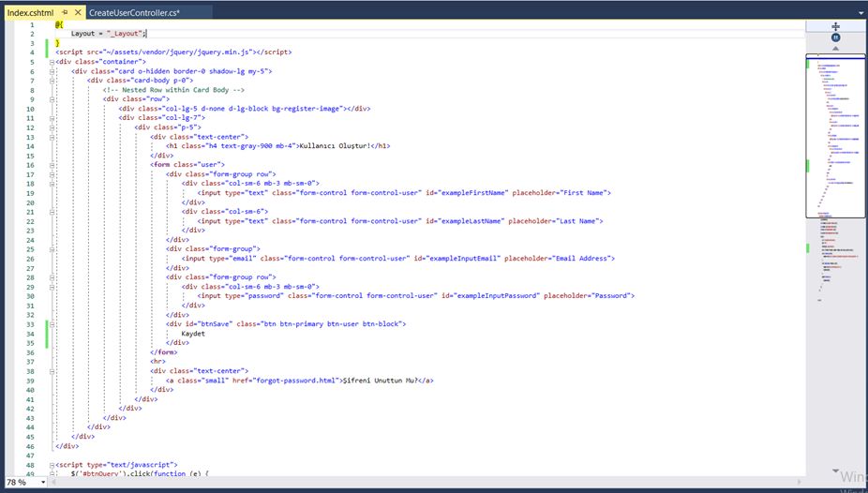The image size is (868, 493).
Task: Collapse the container div on line 5
Action: coord(52,62)
